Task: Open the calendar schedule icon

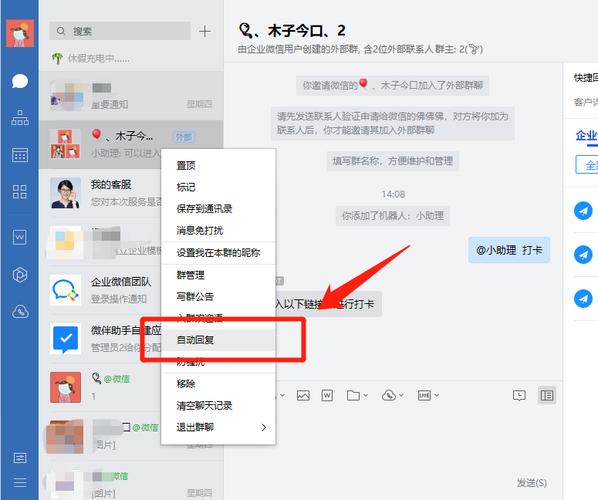Action: point(20,155)
